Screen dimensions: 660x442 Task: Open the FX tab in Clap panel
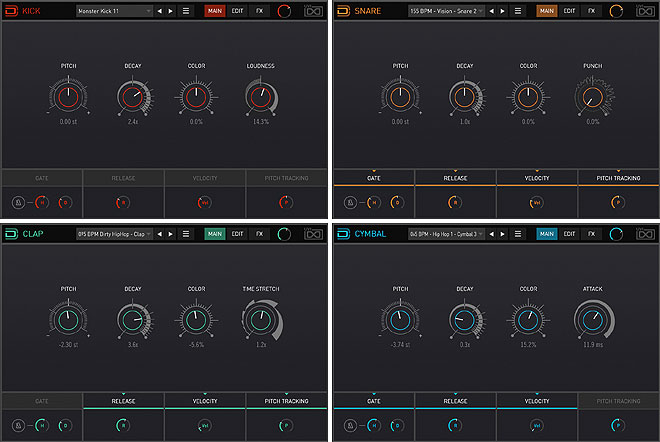pyautogui.click(x=260, y=233)
